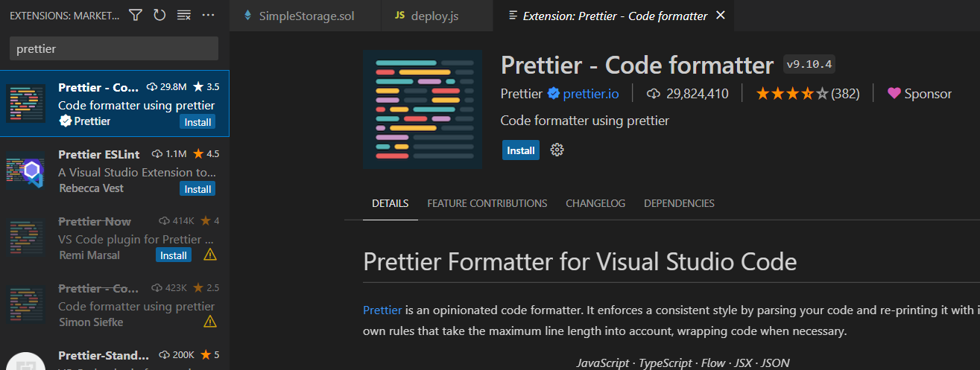Open the extensions views more actions menu
The height and width of the screenshot is (370, 980).
pos(208,15)
